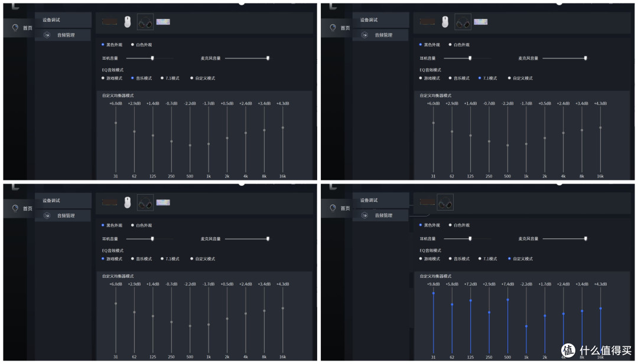Select the mousepad device in bottom-right panel
The width and height of the screenshot is (638, 364).
pyautogui.click(x=427, y=202)
